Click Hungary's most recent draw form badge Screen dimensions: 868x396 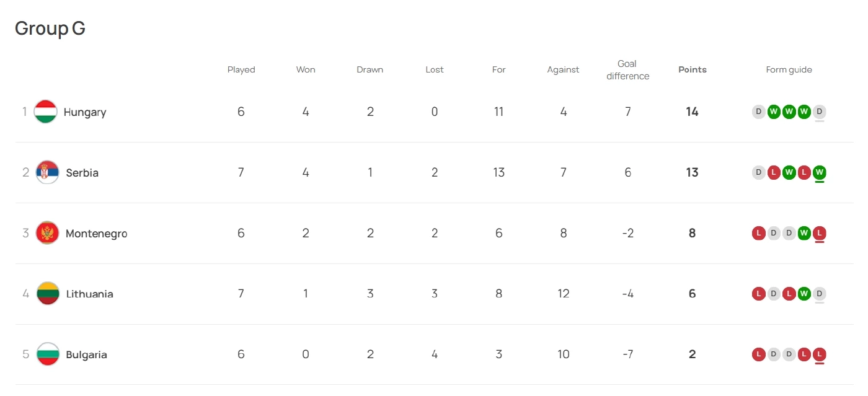click(x=819, y=112)
